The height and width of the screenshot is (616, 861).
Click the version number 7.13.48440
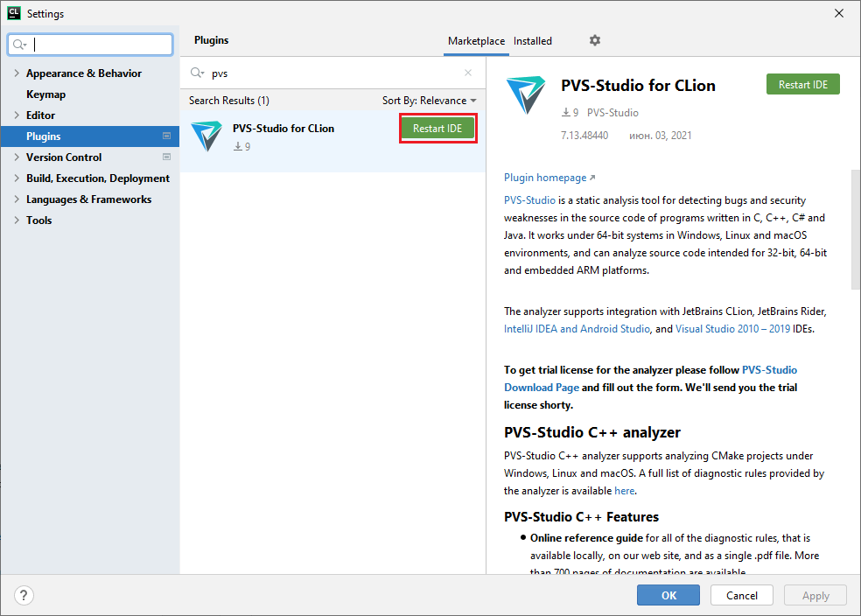(x=584, y=136)
